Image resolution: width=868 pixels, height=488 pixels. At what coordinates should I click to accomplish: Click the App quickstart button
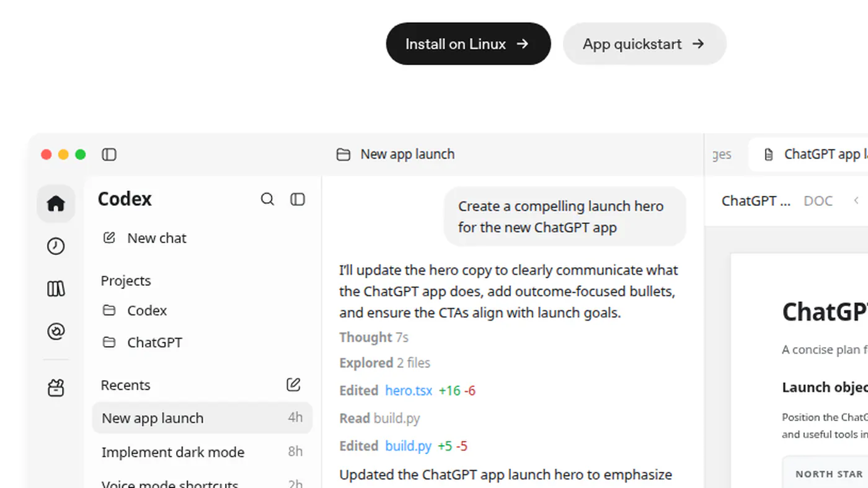644,44
